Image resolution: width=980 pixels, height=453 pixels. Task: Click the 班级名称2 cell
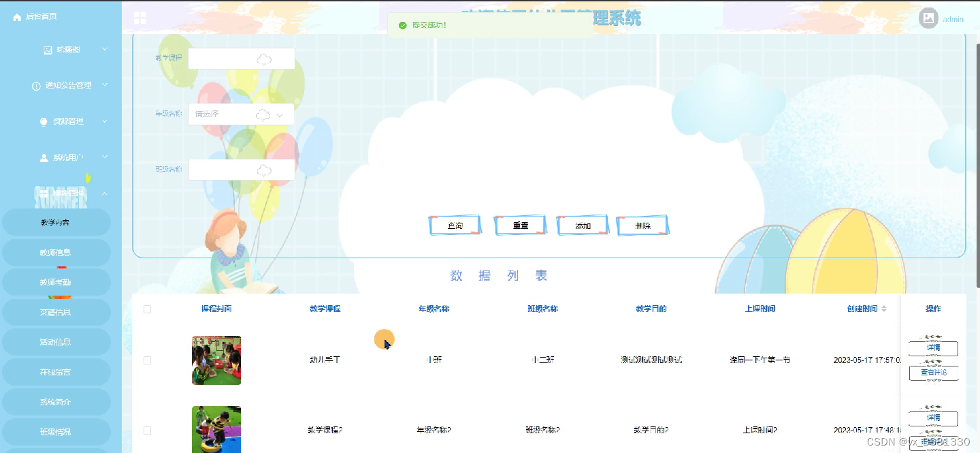pyautogui.click(x=543, y=430)
